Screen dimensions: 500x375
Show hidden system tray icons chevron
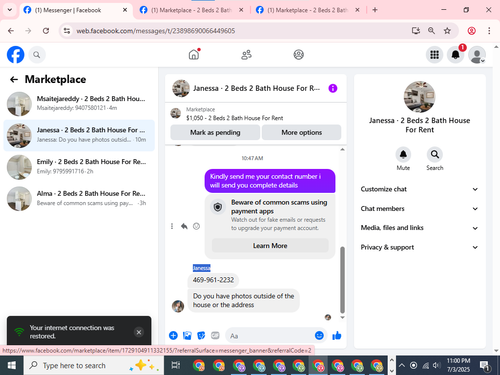pyautogui.click(x=402, y=366)
